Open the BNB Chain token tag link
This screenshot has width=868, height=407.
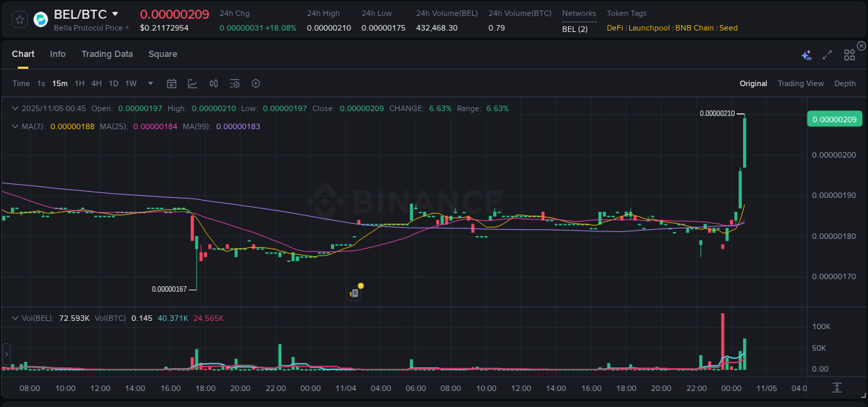695,28
